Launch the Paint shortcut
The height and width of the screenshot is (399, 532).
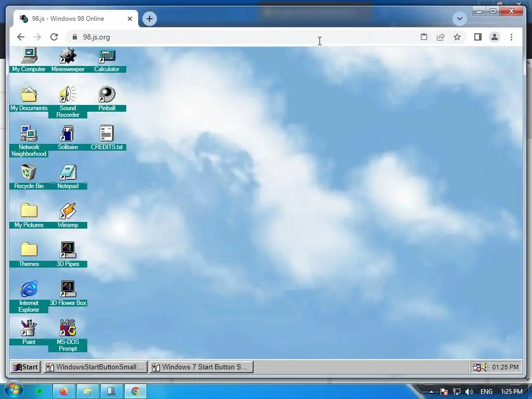coord(29,333)
